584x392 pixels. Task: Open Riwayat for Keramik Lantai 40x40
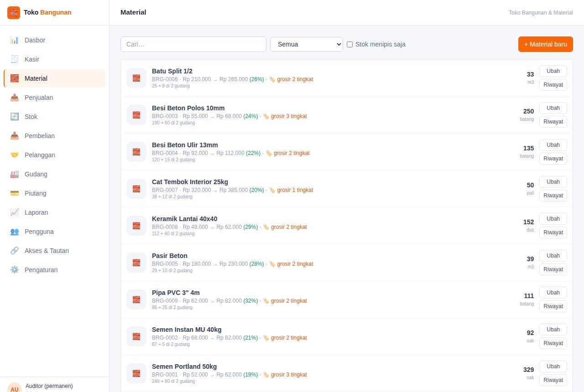[553, 232]
